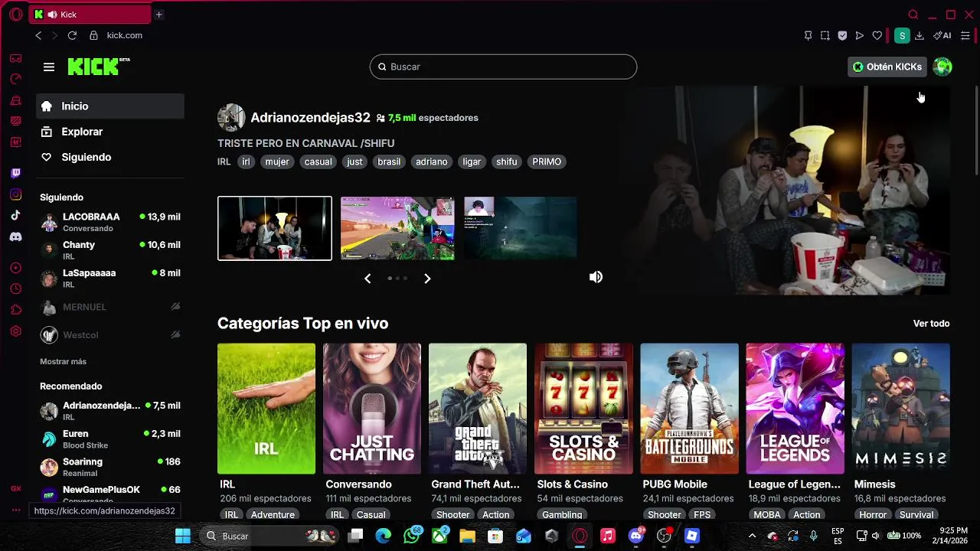Show hidden system tray icons chevron
Viewport: 980px width, 551px height.
[x=752, y=536]
